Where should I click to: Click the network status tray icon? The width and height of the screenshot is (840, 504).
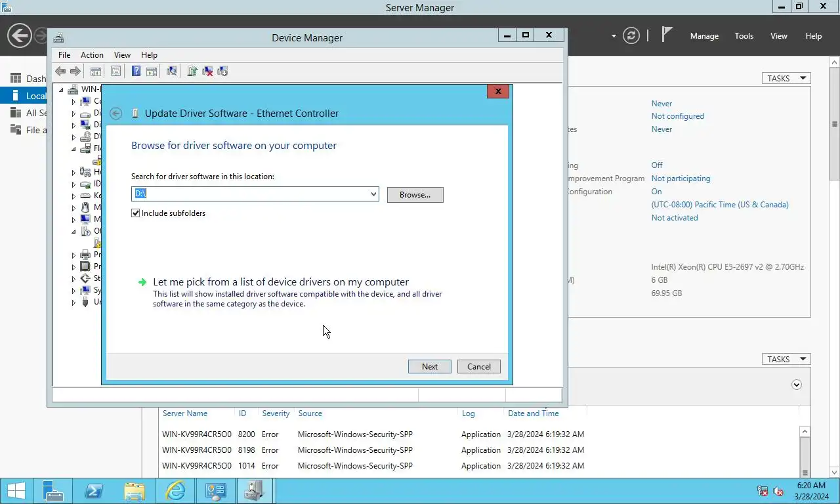[763, 491]
